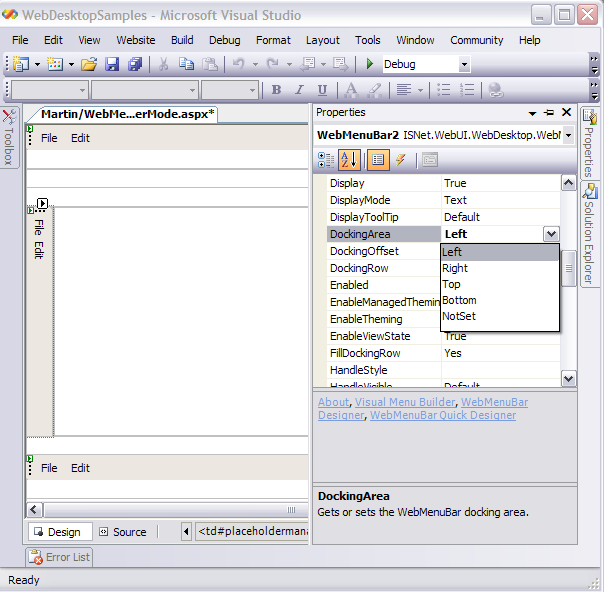Click the Open File toolbar icon

pos(89,64)
